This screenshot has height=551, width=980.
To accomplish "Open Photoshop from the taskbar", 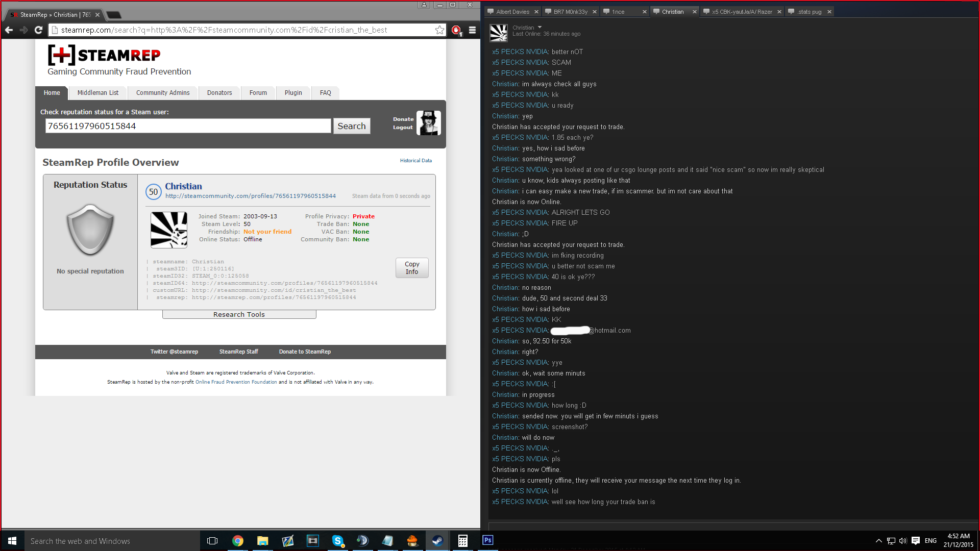I will coord(488,540).
